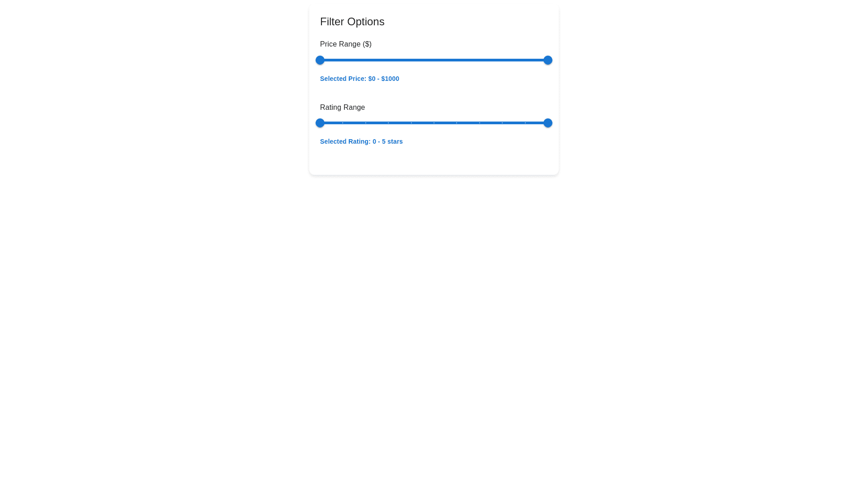The image size is (868, 488).
Task: Click the 0.5 star mark on Rating slider
Action: (x=343, y=123)
